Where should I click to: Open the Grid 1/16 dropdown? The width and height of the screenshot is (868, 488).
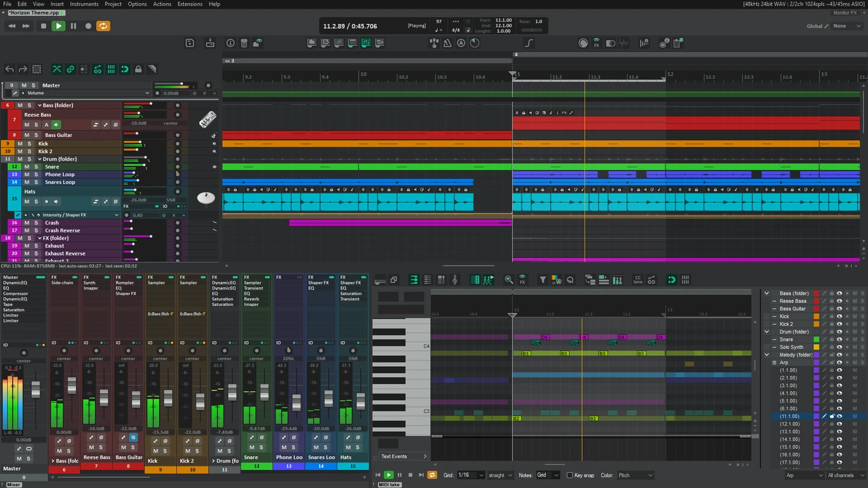pos(472,475)
